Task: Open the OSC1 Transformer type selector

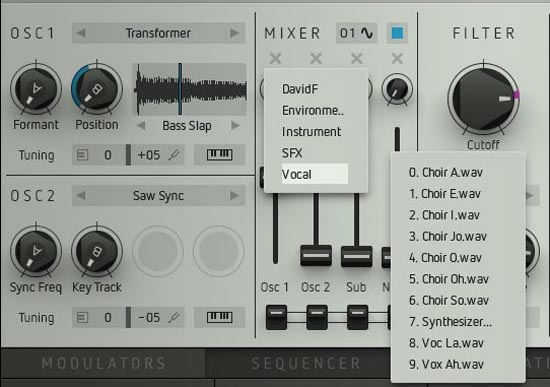Action: point(159,33)
